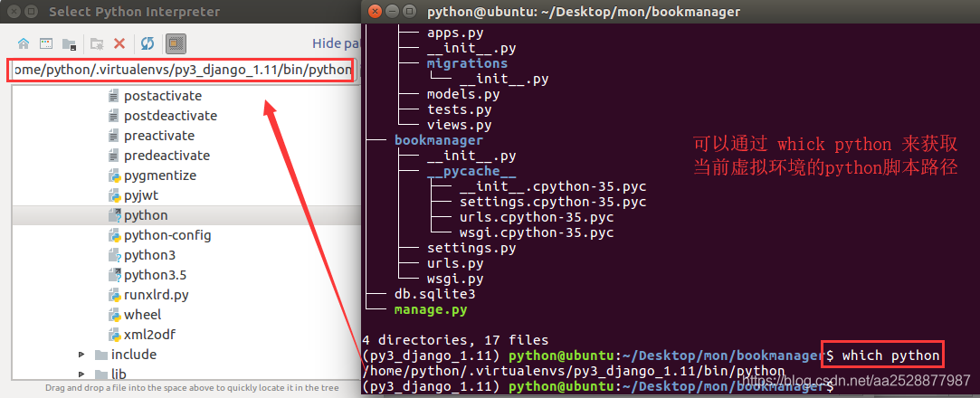Click the xml2odf file icon
Viewport: 980px width, 398px height.
click(114, 335)
